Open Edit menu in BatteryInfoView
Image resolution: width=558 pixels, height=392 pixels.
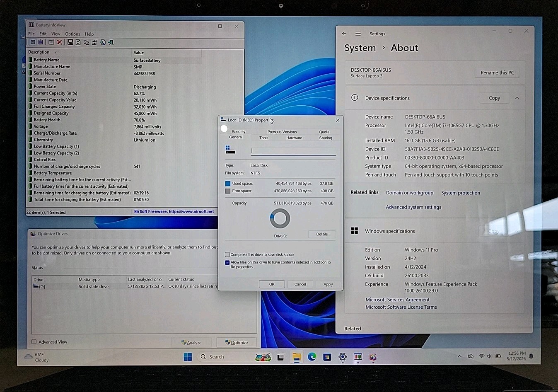(x=43, y=34)
